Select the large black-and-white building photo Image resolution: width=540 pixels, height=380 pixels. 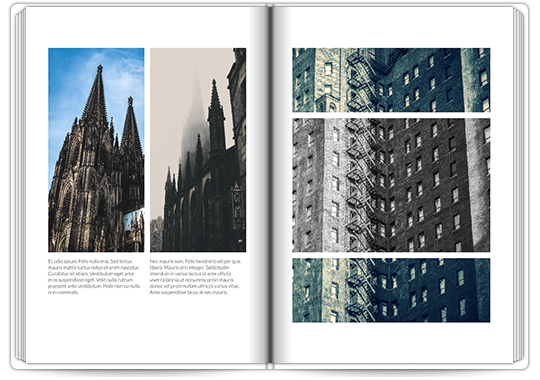391,185
